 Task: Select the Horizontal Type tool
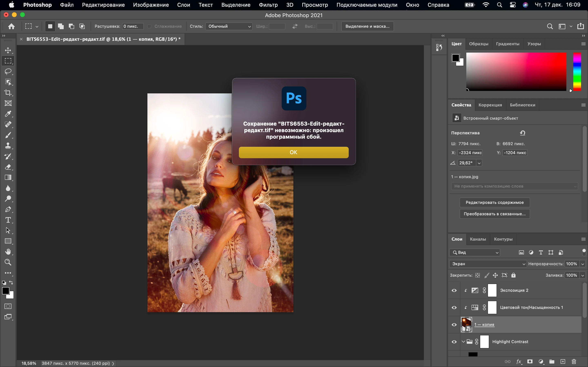[x=8, y=220]
